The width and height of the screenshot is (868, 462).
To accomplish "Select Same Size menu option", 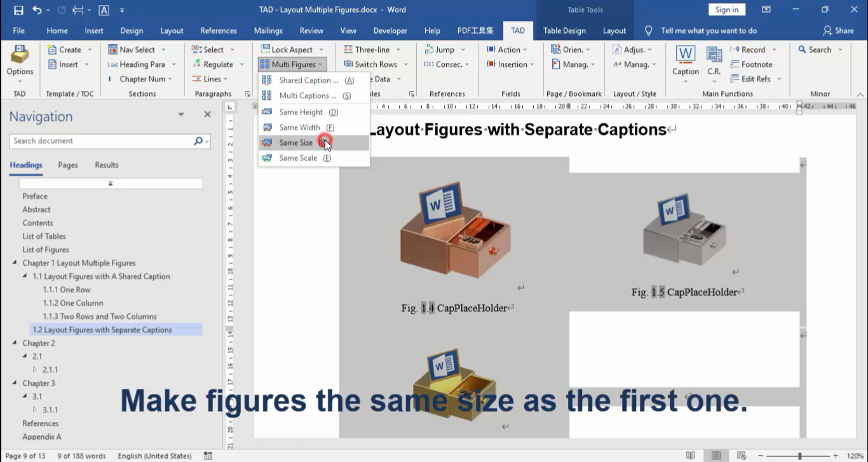I will [x=314, y=143].
